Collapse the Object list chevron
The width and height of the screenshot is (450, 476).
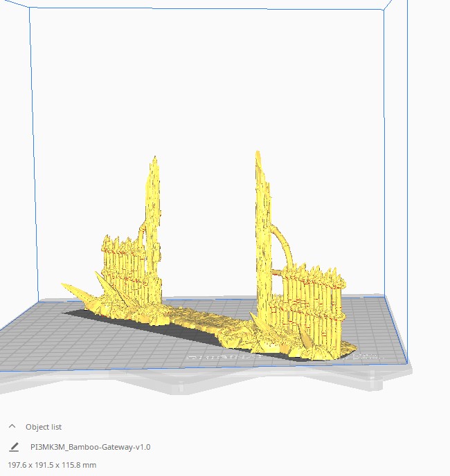pos(12,427)
